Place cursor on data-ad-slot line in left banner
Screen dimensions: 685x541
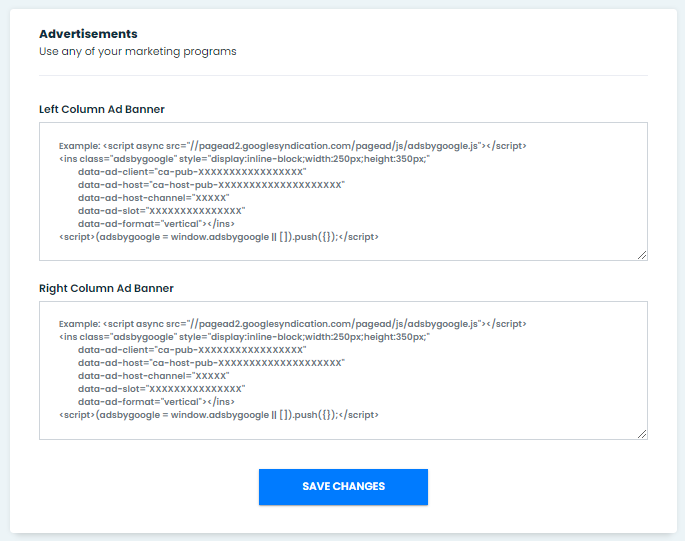pos(161,211)
